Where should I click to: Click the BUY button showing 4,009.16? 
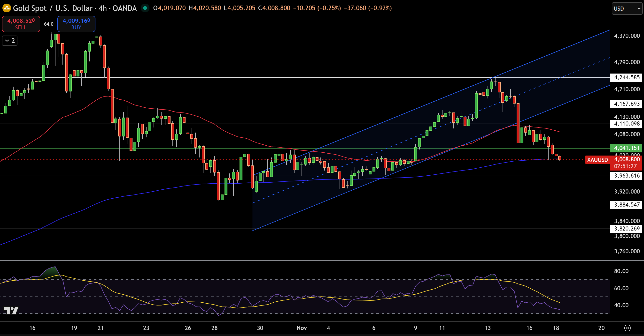click(x=76, y=24)
